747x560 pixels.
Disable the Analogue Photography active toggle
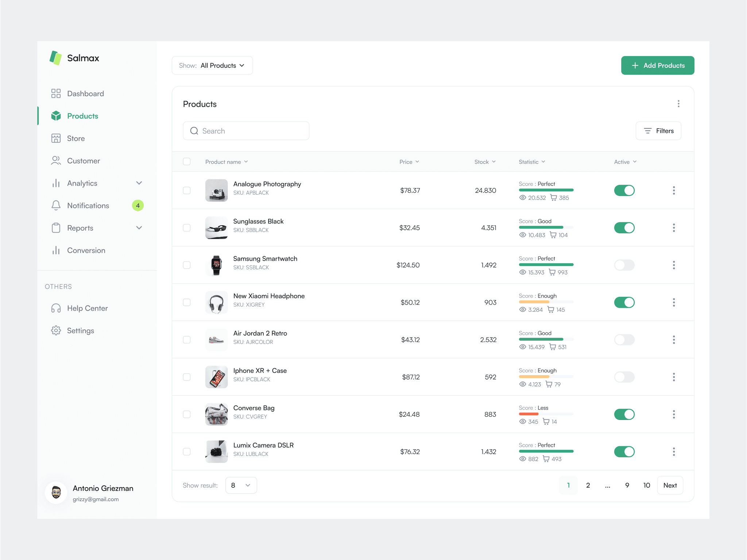pos(624,190)
